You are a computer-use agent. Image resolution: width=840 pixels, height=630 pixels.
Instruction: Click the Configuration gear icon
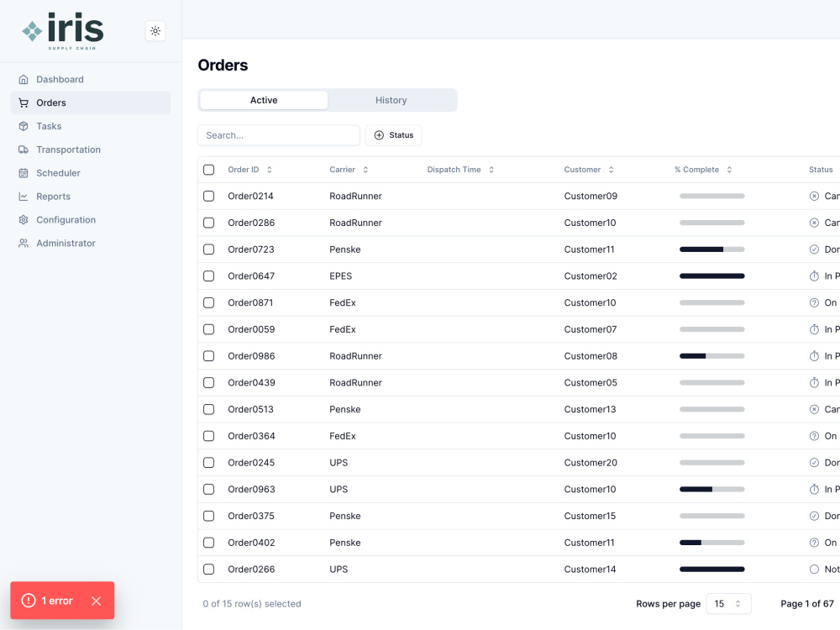[x=24, y=219]
